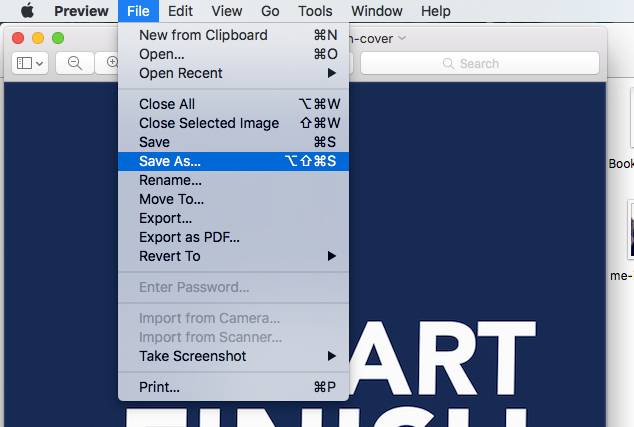
Task: Click the zoom out magnifier icon
Action: (x=75, y=63)
